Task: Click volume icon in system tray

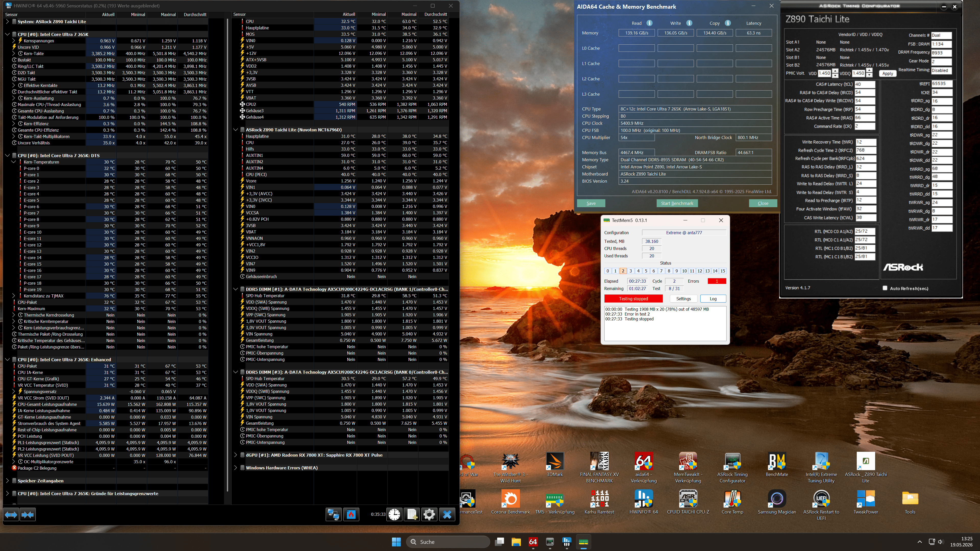Action: pos(941,542)
